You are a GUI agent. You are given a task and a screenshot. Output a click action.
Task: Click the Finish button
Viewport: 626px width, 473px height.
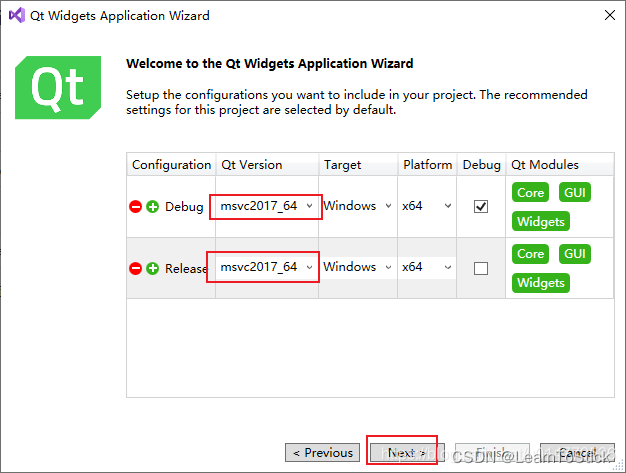pos(492,453)
